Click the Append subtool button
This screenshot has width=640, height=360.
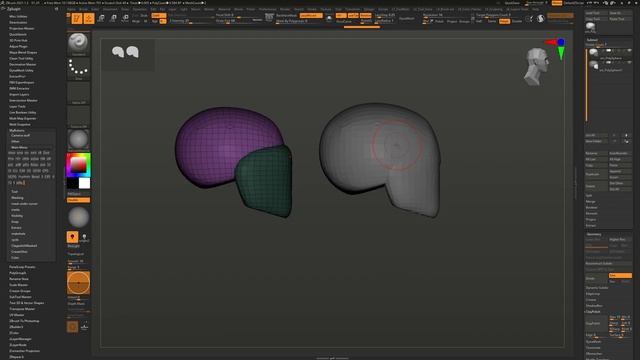pyautogui.click(x=620, y=171)
